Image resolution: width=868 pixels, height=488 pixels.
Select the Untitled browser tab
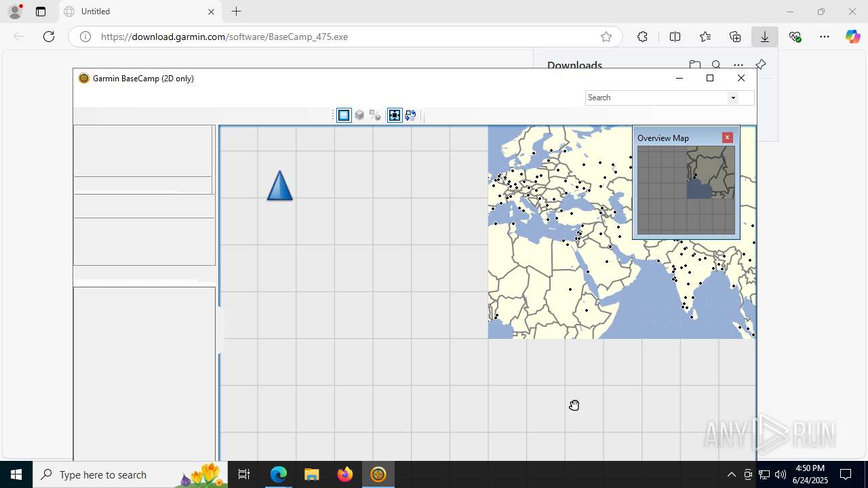point(140,12)
